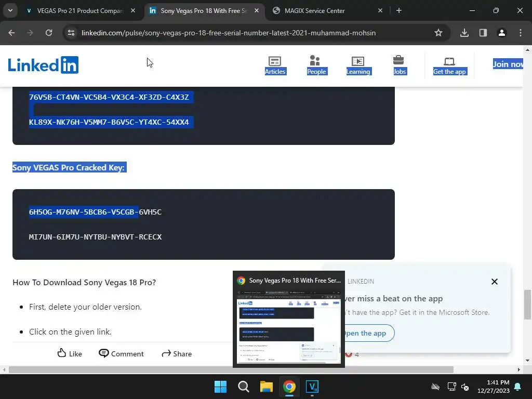Click the horizontal page scrollbar
Screen dimensions: 532x399
click(231, 369)
